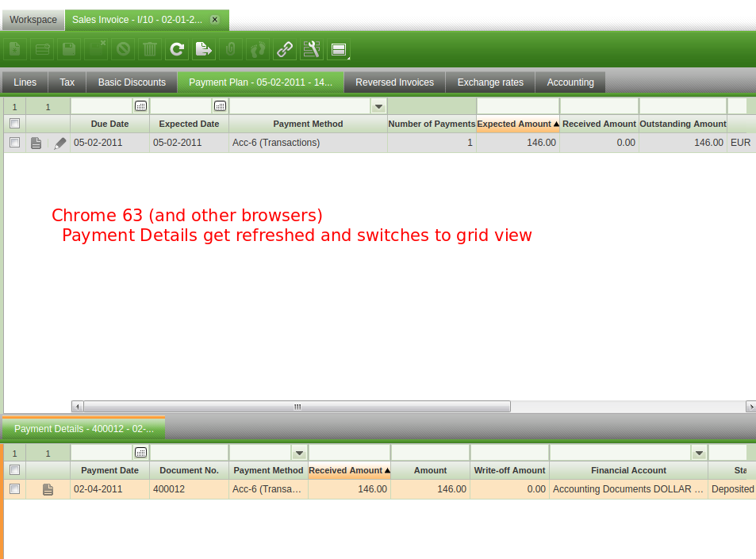Viewport: 756px width, 559px height.
Task: Switch to the Basic Discounts tab
Action: click(132, 82)
